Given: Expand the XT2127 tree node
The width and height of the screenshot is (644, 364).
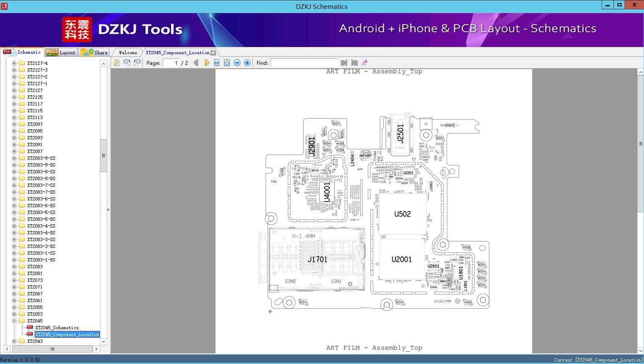Looking at the screenshot, I should (14, 90).
